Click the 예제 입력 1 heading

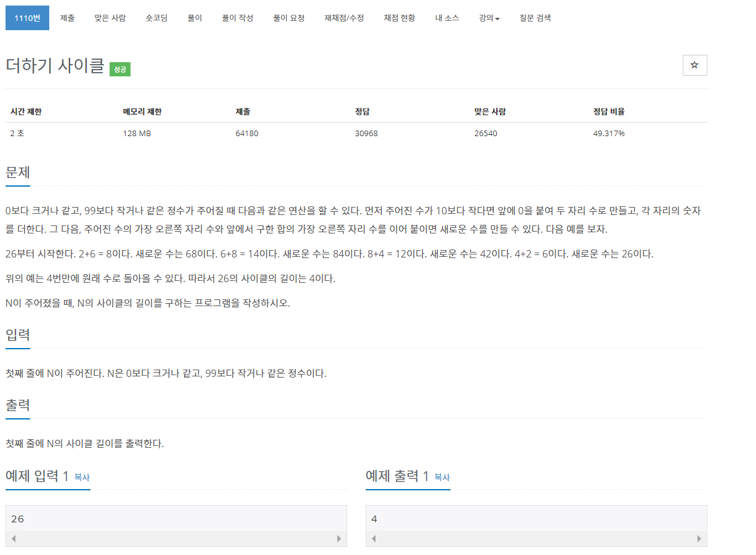tap(37, 476)
